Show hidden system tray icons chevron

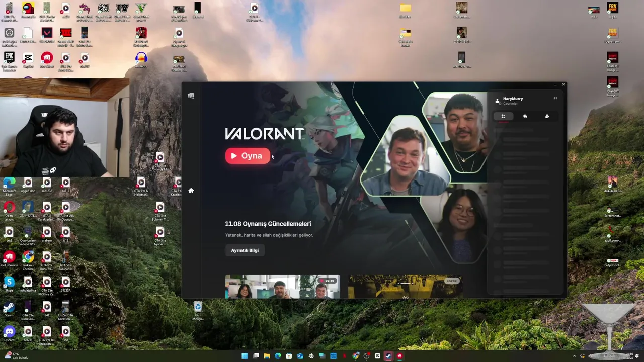[574, 356]
